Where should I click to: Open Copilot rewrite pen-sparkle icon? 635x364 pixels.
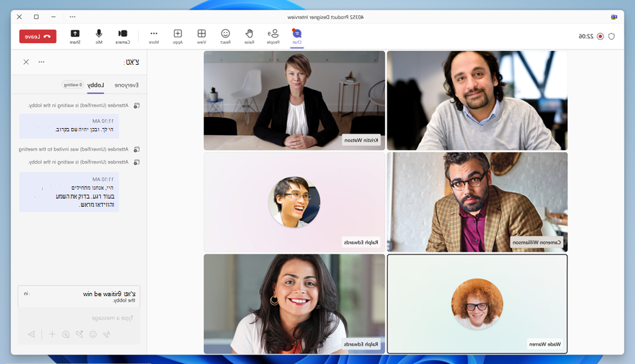coord(79,334)
